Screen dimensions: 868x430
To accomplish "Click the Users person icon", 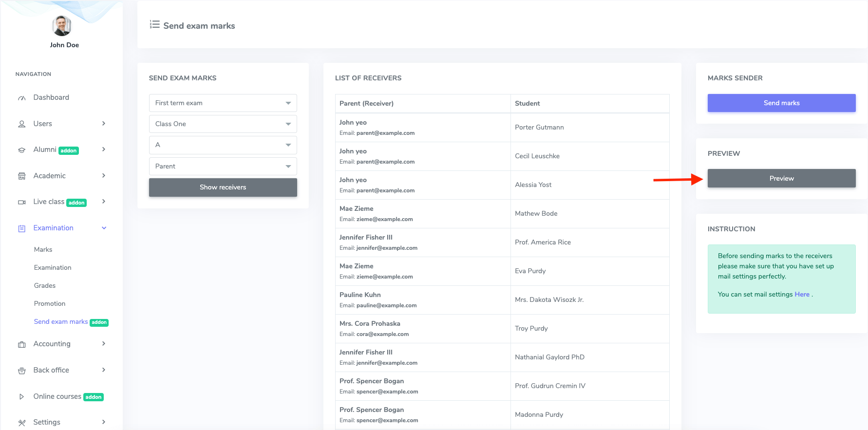I will tap(22, 124).
